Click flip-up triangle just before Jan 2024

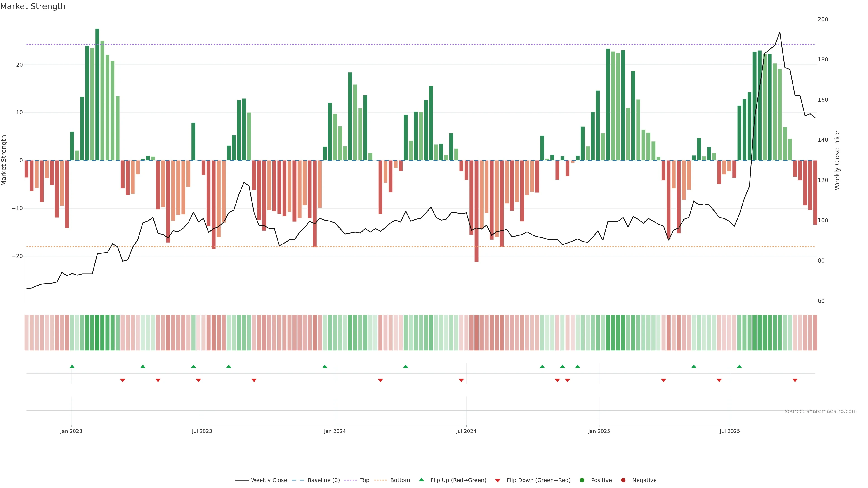point(325,366)
